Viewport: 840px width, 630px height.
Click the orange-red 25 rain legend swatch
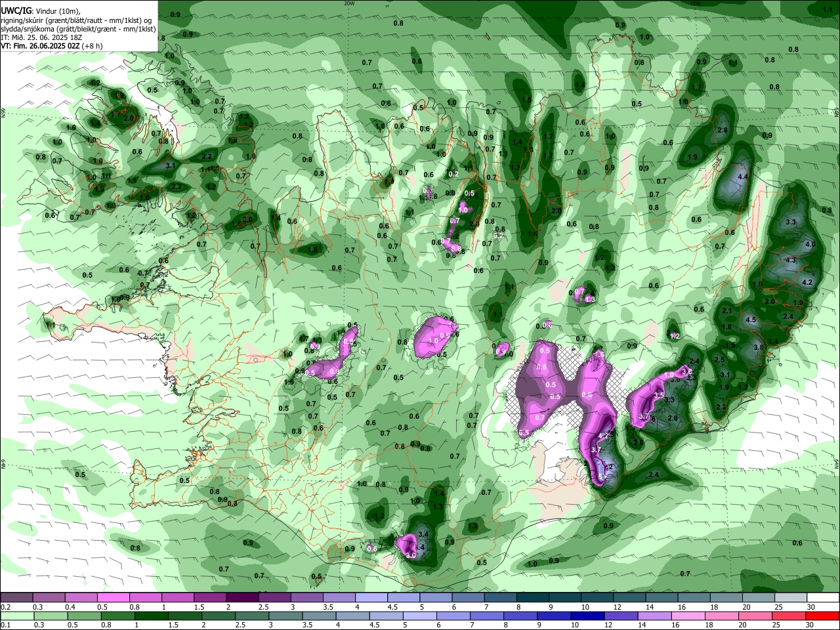click(x=789, y=616)
